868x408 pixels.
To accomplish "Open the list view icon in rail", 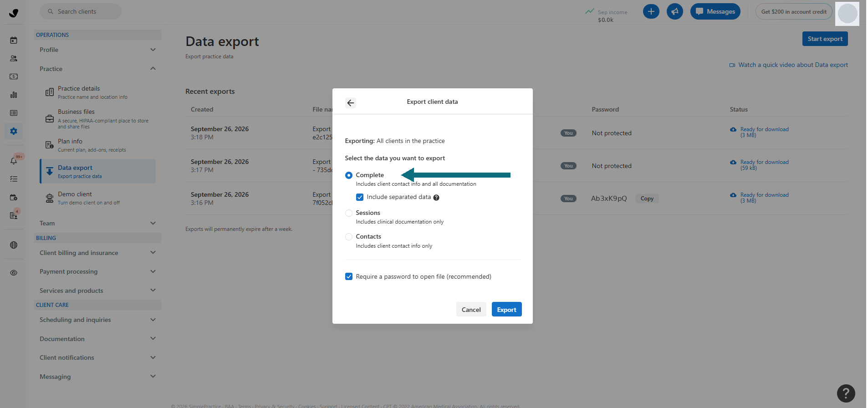I will pos(14,113).
